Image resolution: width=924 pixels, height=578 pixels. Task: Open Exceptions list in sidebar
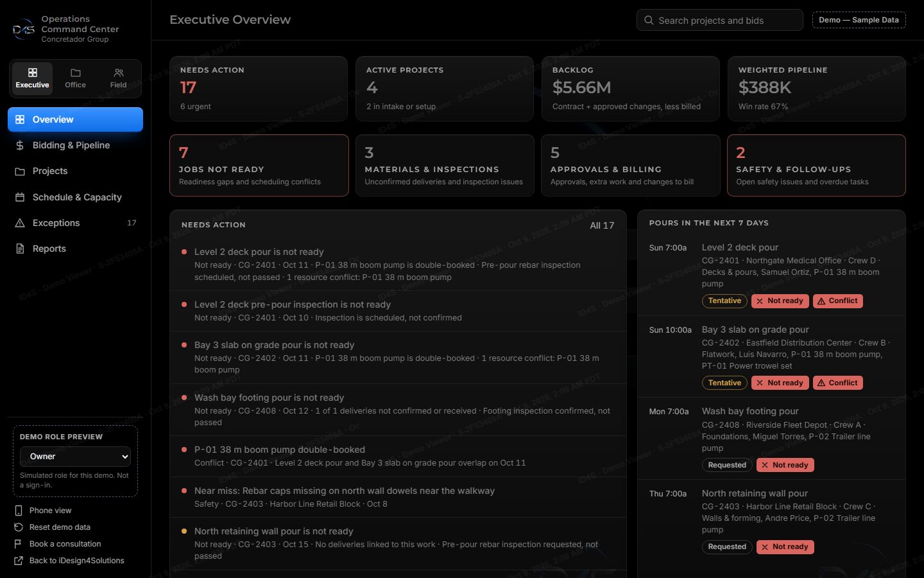pos(75,223)
